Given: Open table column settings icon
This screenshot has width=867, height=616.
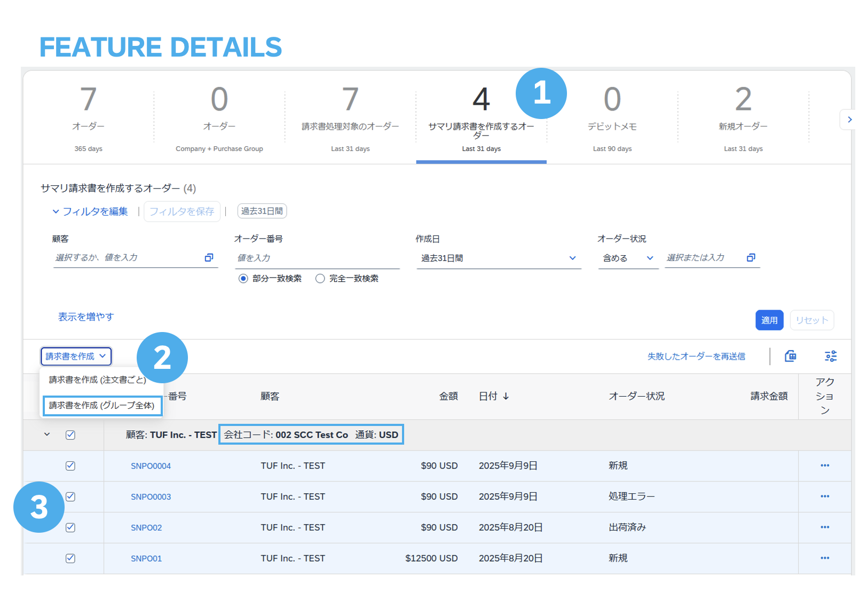Looking at the screenshot, I should coord(830,356).
